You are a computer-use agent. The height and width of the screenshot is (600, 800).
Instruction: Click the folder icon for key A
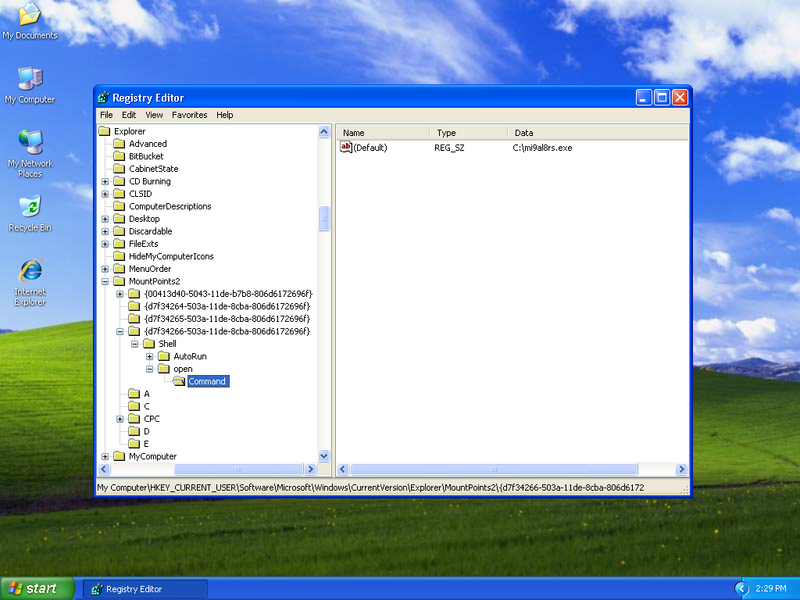tap(134, 394)
